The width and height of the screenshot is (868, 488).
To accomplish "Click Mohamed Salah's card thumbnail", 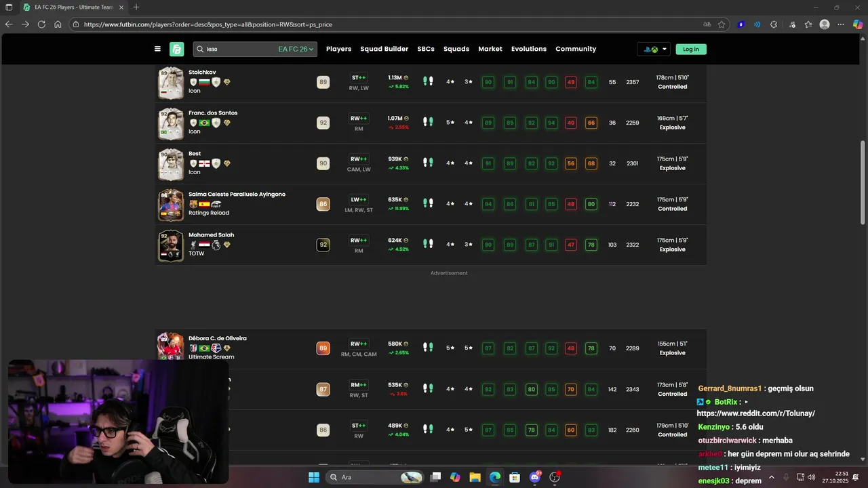I will click(x=170, y=245).
